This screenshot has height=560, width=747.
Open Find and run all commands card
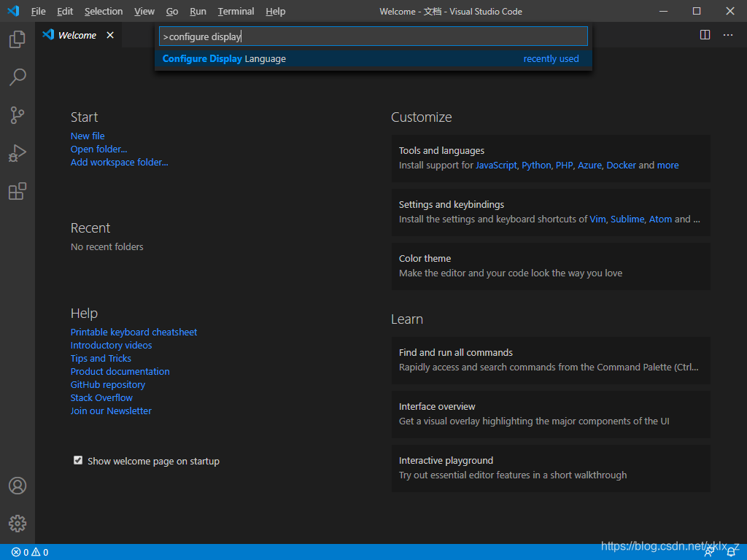pos(551,360)
